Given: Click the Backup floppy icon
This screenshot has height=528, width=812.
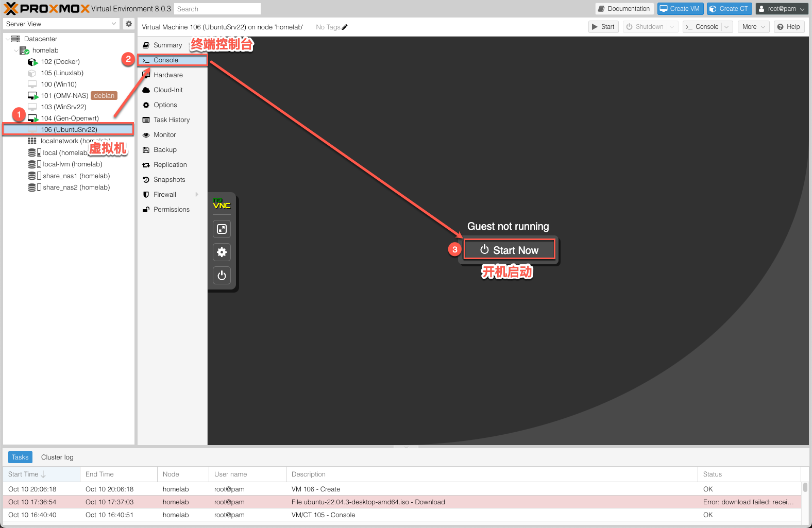Looking at the screenshot, I should (146, 150).
